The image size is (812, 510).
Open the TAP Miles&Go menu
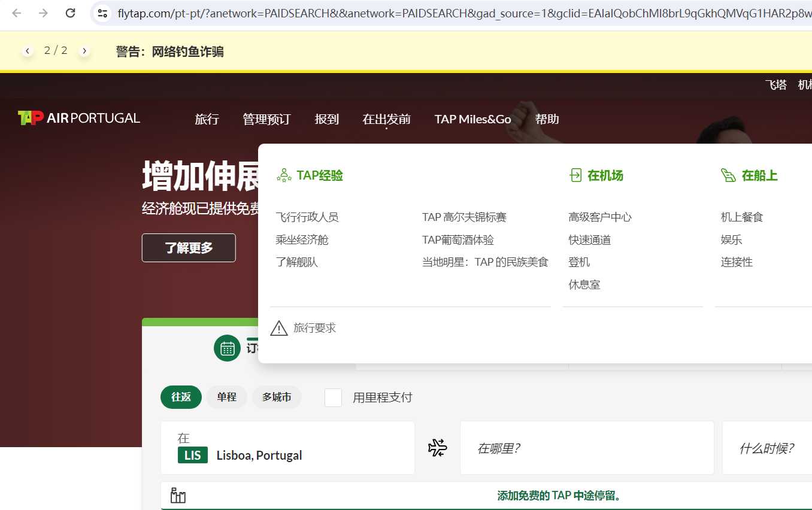click(x=473, y=119)
